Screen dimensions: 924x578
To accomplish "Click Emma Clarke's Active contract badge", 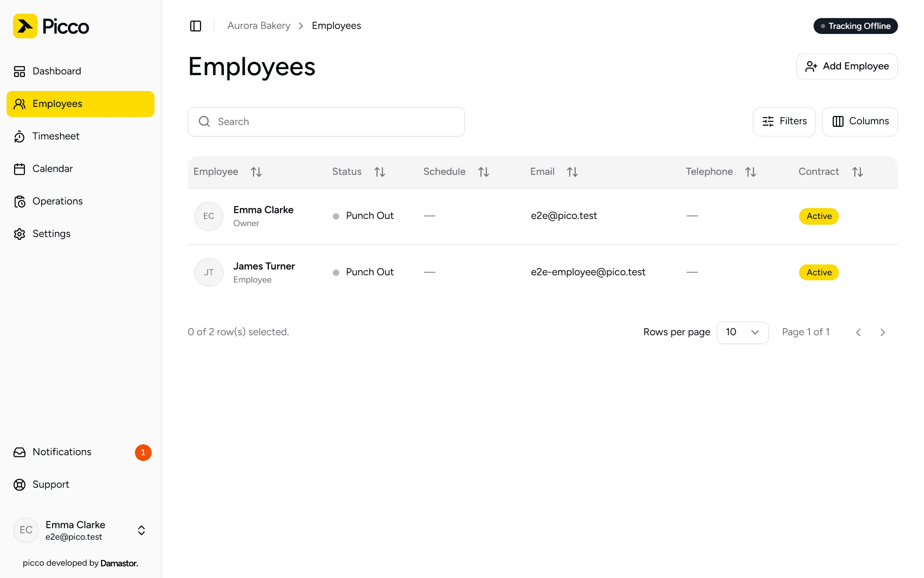I will 819,216.
